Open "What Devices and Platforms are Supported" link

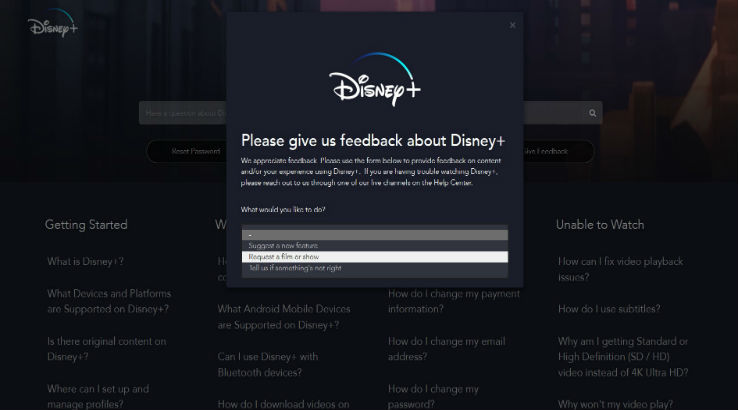(x=109, y=301)
